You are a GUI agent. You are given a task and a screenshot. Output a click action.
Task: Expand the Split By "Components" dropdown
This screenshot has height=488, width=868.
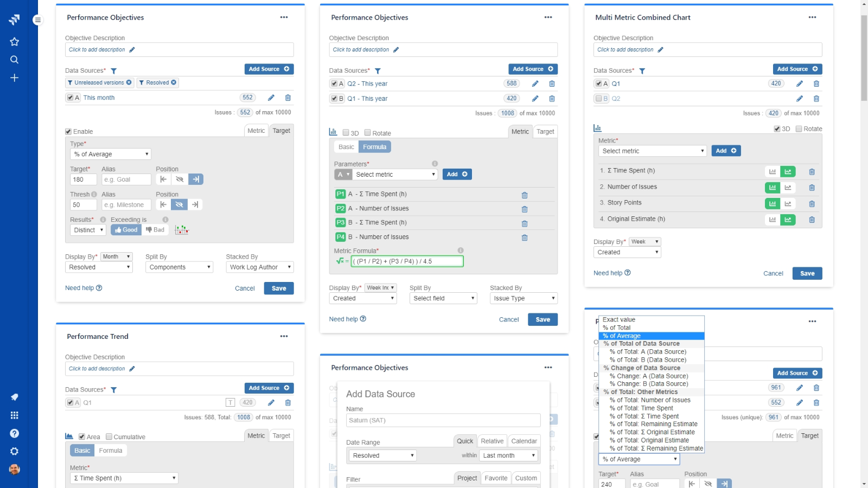[178, 267]
